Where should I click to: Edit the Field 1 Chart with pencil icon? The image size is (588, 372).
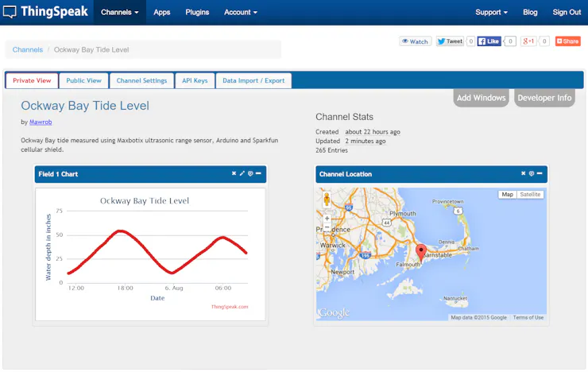242,173
